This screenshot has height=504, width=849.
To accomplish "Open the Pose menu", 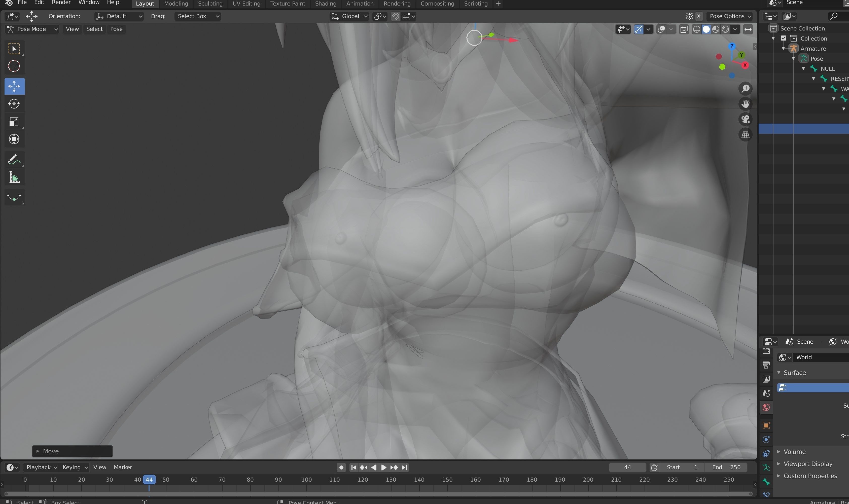I will (116, 29).
